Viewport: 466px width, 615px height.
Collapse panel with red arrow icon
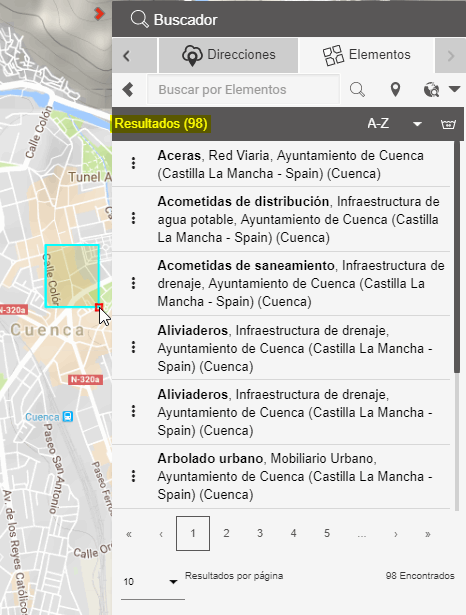coord(99,14)
